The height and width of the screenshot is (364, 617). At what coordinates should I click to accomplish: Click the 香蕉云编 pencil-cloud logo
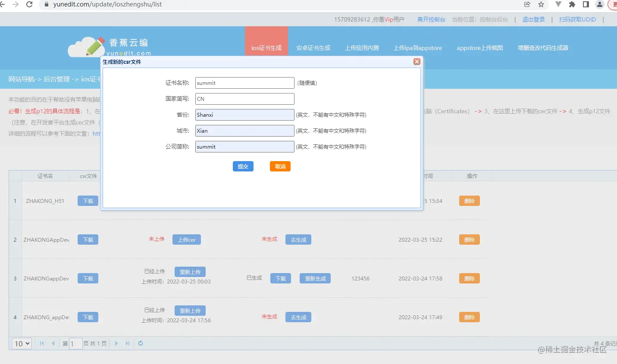pos(86,45)
